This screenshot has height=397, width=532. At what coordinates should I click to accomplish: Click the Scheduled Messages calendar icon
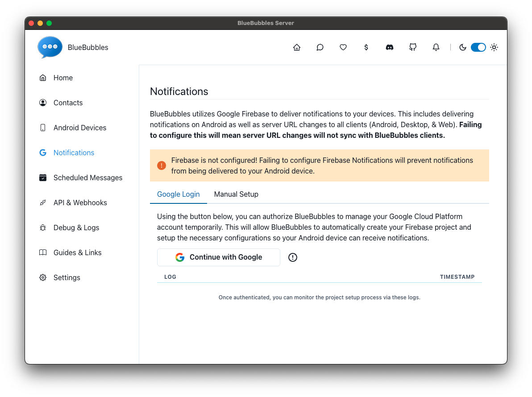[x=43, y=178]
